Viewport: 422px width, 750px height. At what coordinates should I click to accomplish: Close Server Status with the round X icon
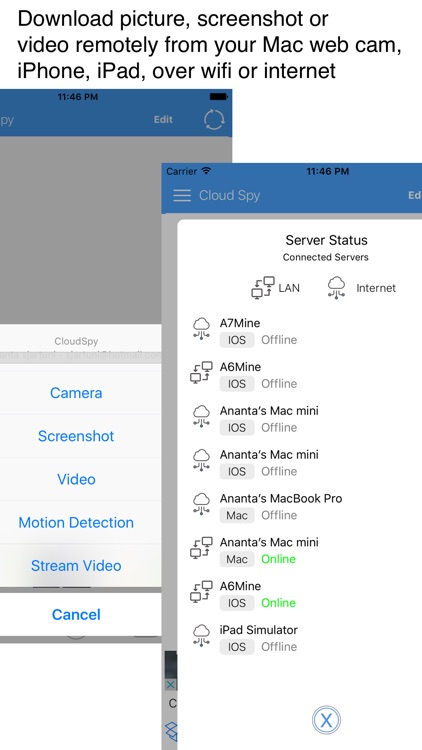[x=326, y=720]
